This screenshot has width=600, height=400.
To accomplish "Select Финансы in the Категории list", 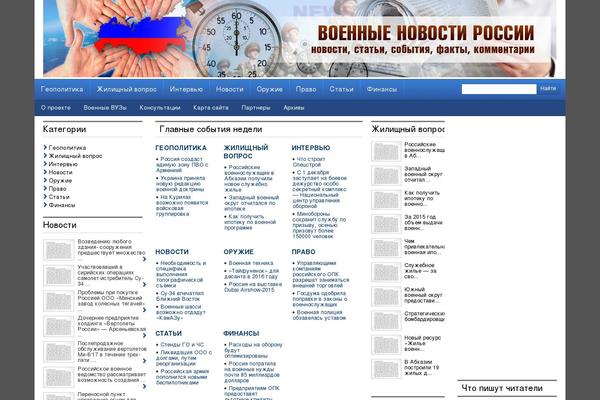I will coord(62,205).
